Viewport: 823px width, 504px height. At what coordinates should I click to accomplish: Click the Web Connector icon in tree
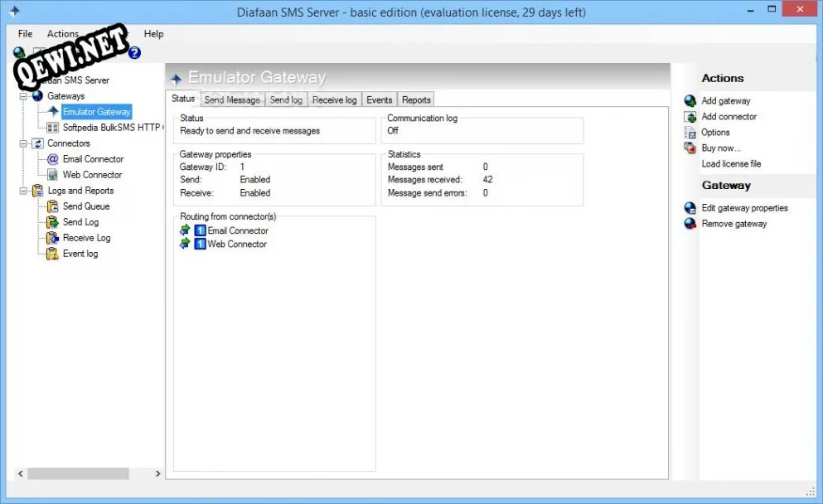(x=52, y=175)
